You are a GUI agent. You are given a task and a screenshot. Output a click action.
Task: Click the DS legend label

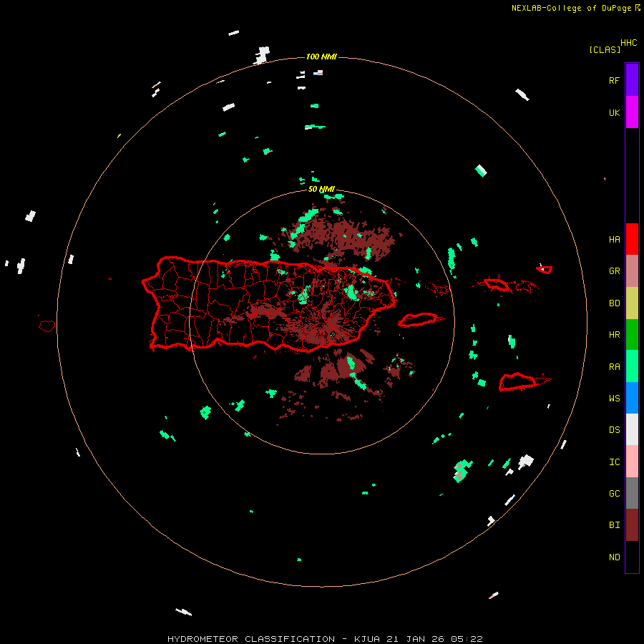point(614,430)
